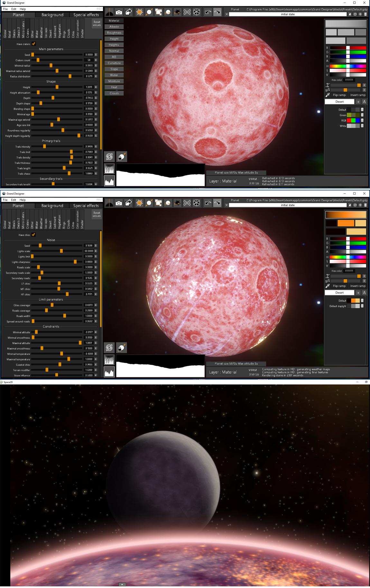Click the shuffle crossed-arrows icon in craters window
The image size is (370, 588).
coord(187,12)
